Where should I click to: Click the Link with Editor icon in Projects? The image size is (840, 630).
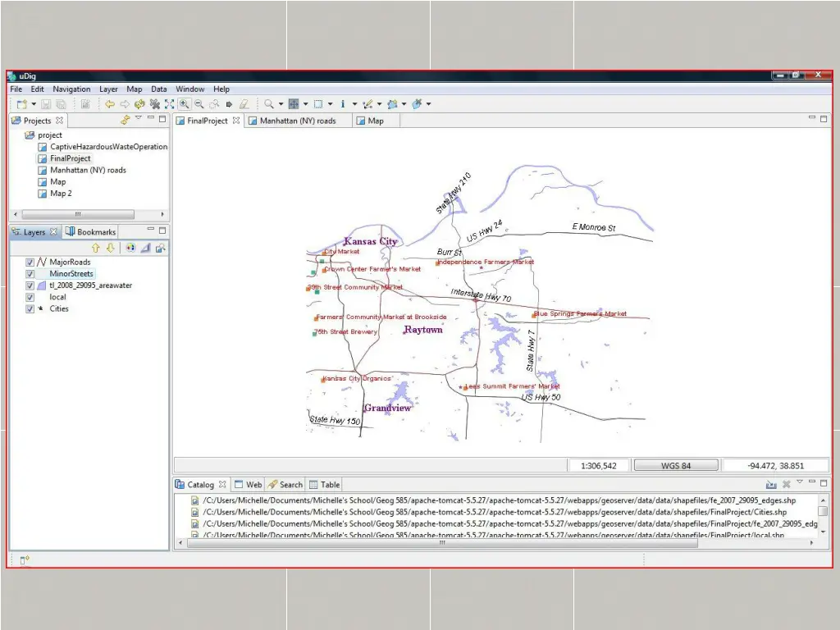pos(126,120)
